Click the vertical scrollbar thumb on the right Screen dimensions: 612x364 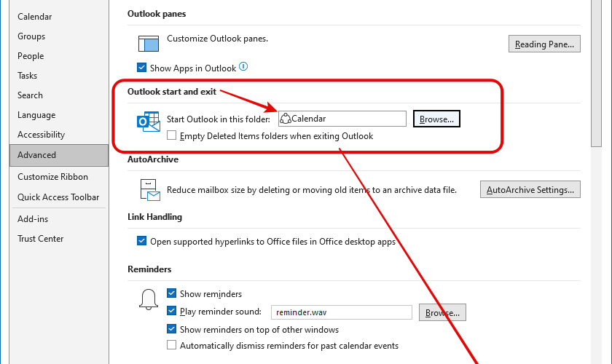[x=596, y=73]
